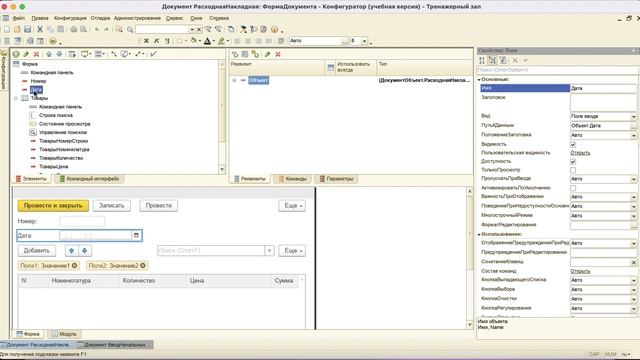Open the ПоложениеЗаголовка dropdown
640x360 pixels.
click(x=633, y=135)
